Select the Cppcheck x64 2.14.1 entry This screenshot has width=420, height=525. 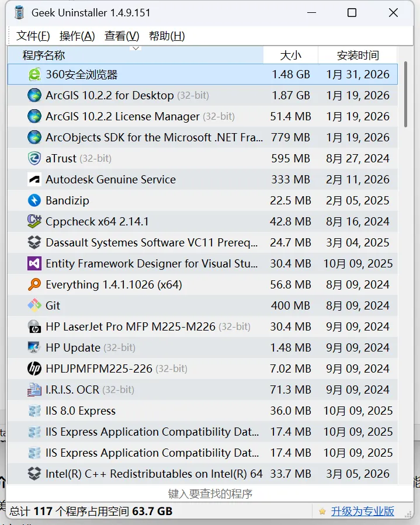(x=97, y=222)
